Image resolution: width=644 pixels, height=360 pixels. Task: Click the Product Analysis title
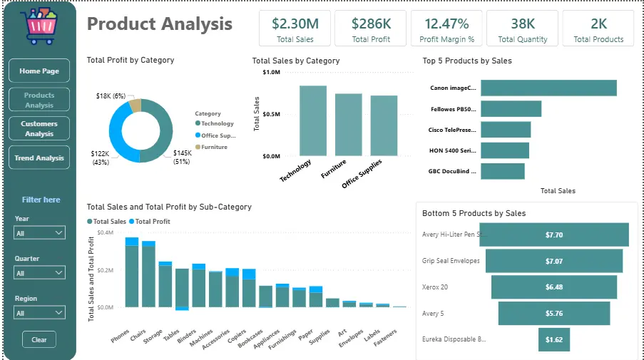tap(160, 24)
